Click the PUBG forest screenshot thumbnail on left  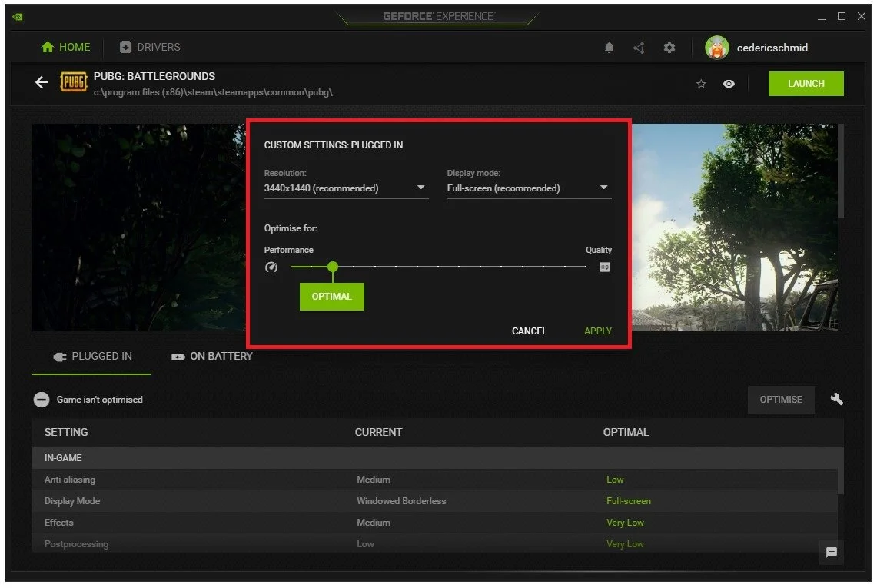point(138,227)
